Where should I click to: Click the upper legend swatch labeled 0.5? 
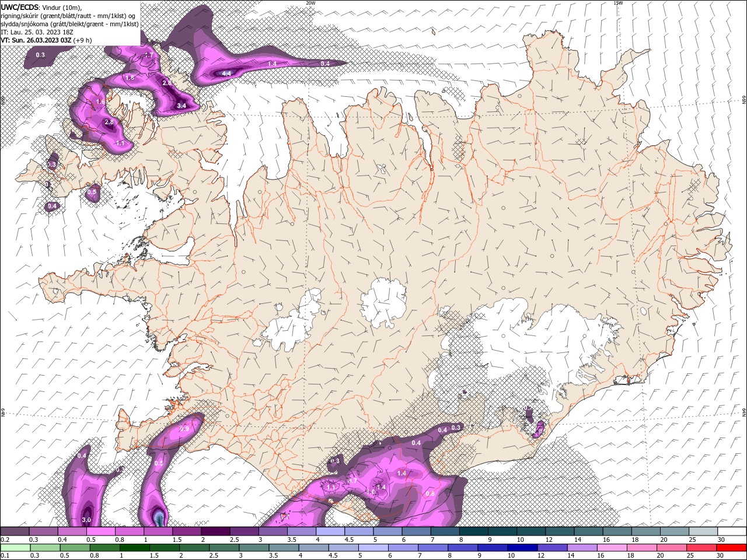coord(100,531)
